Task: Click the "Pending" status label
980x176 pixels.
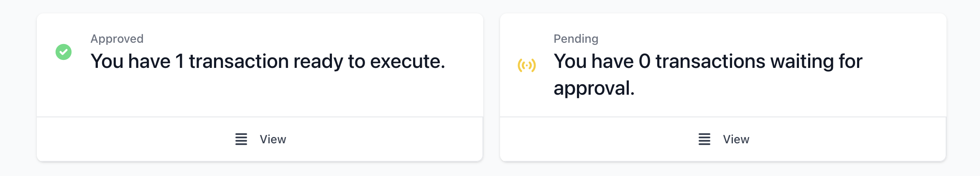Action: [576, 39]
